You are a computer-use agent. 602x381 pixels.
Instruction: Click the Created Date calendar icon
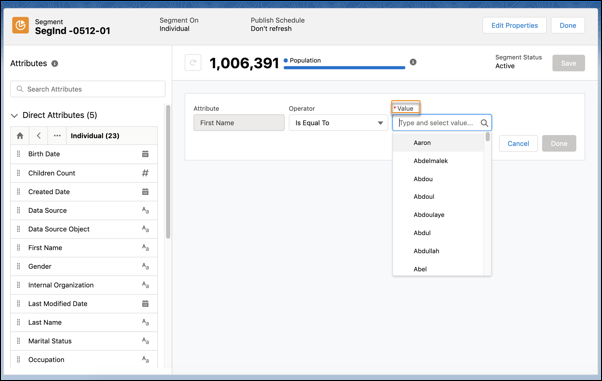(x=145, y=192)
